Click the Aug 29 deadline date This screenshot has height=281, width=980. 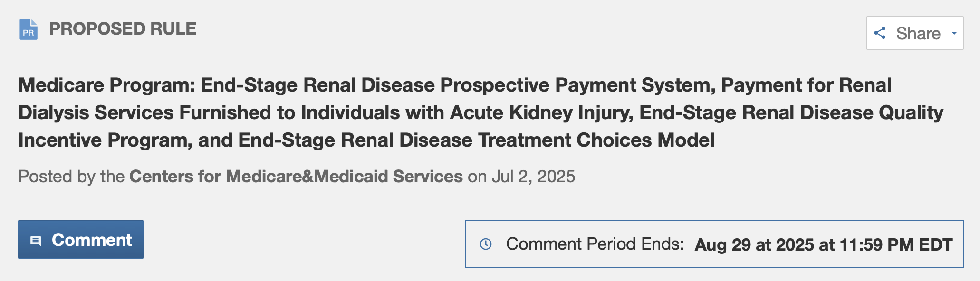tap(722, 245)
